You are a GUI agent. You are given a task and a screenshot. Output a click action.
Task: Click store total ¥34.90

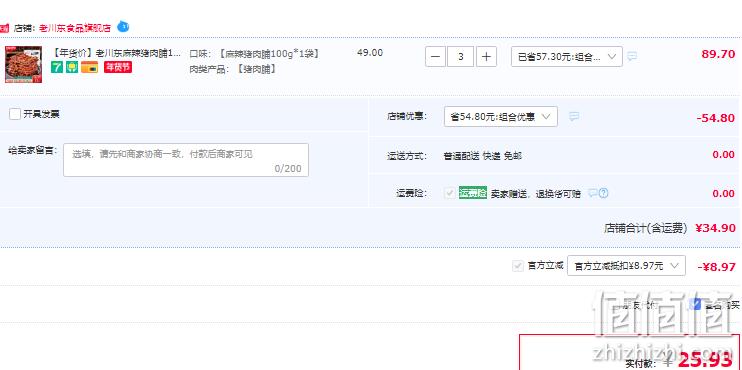(x=715, y=228)
